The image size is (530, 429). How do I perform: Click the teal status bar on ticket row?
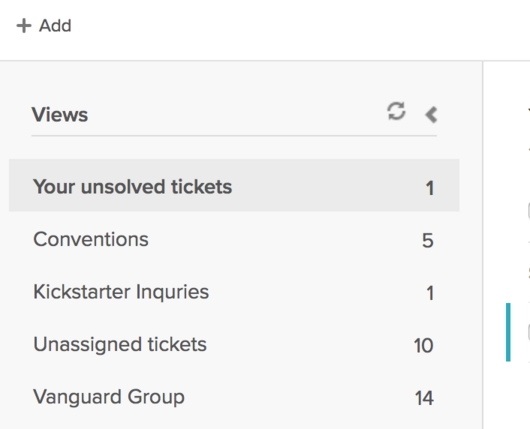point(508,332)
